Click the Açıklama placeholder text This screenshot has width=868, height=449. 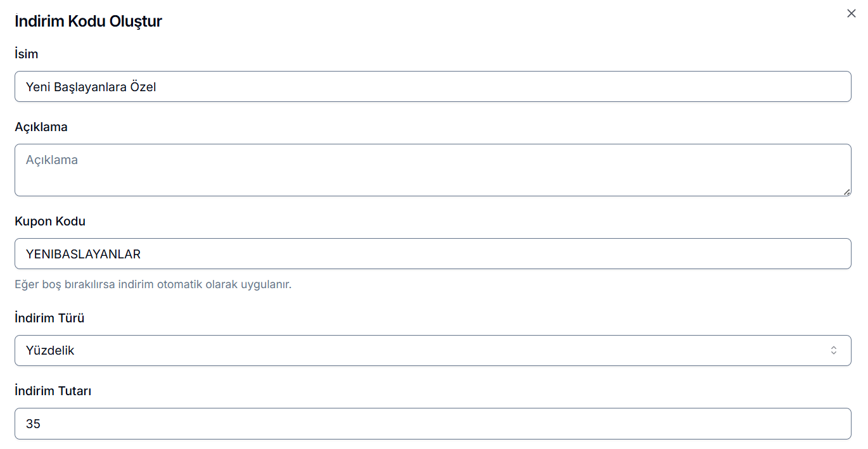[x=52, y=160]
